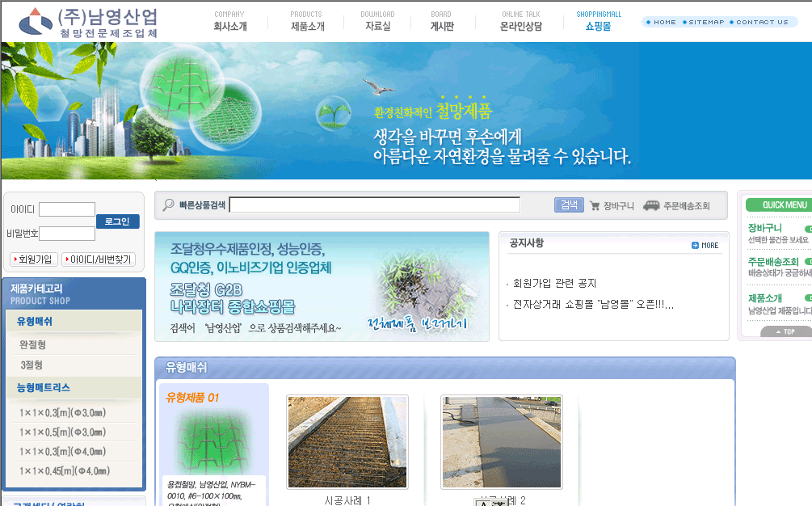Screen dimensions: 812x506
Task: Click the QUICK MENU header
Action: click(779, 205)
